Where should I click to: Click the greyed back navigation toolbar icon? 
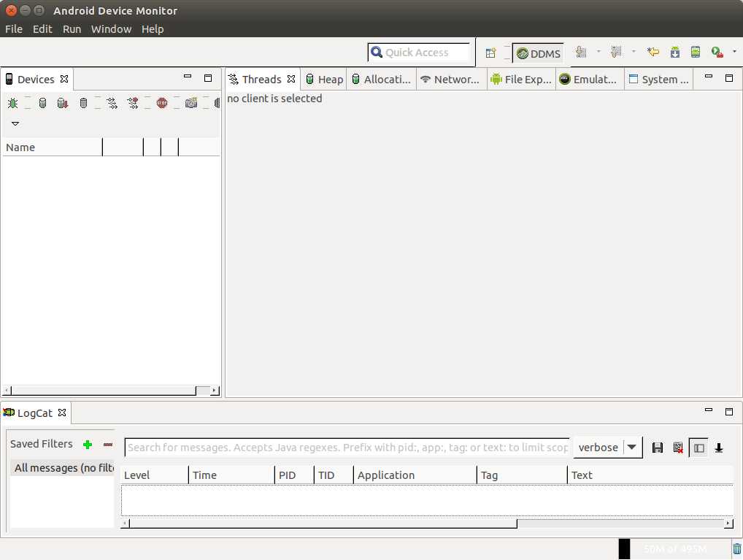click(x=581, y=52)
